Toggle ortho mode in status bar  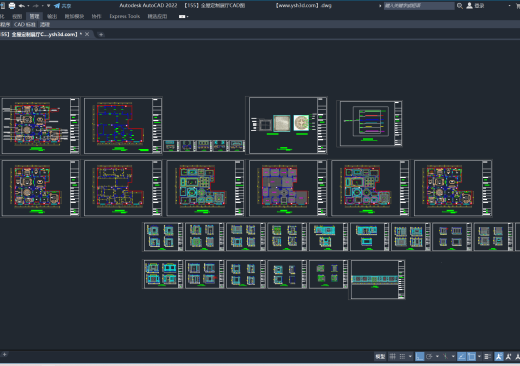point(419,357)
